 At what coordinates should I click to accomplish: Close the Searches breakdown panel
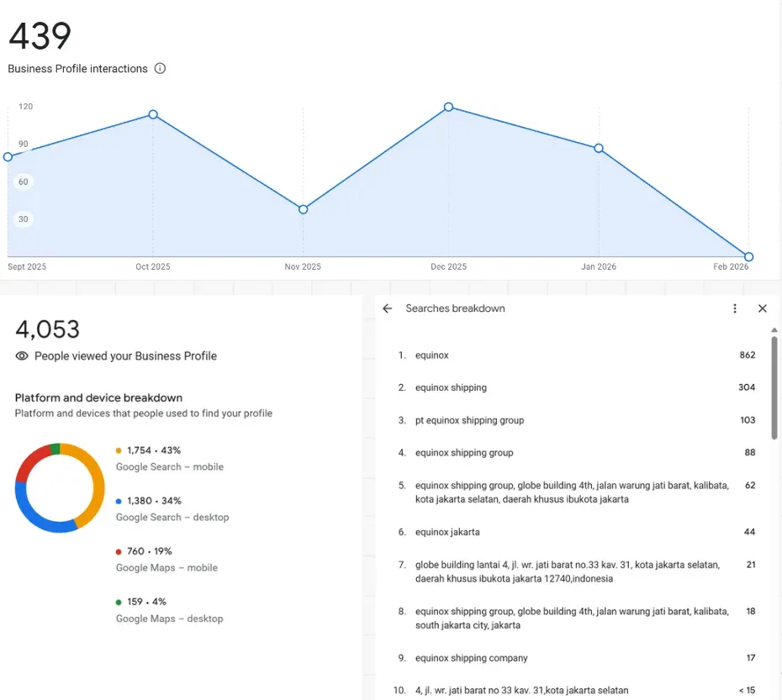coord(763,308)
